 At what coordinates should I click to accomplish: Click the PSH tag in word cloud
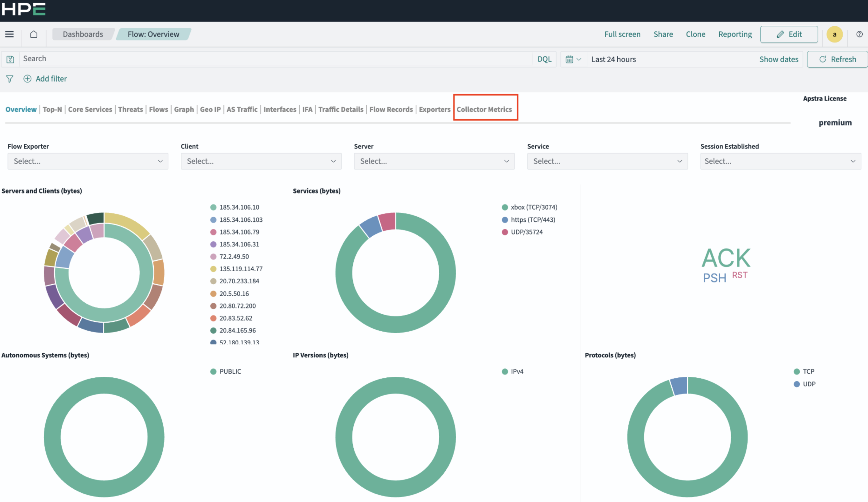click(x=714, y=278)
